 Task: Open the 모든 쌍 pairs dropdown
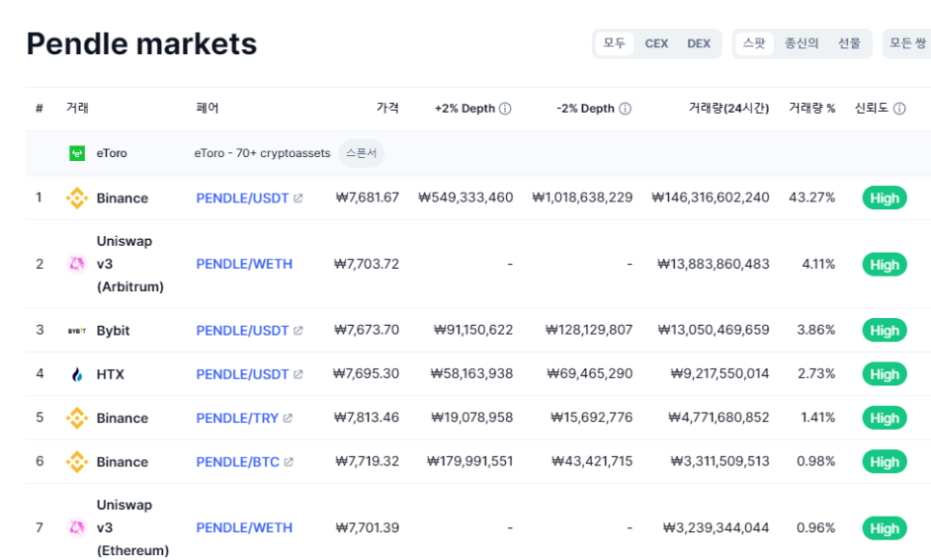[907, 43]
